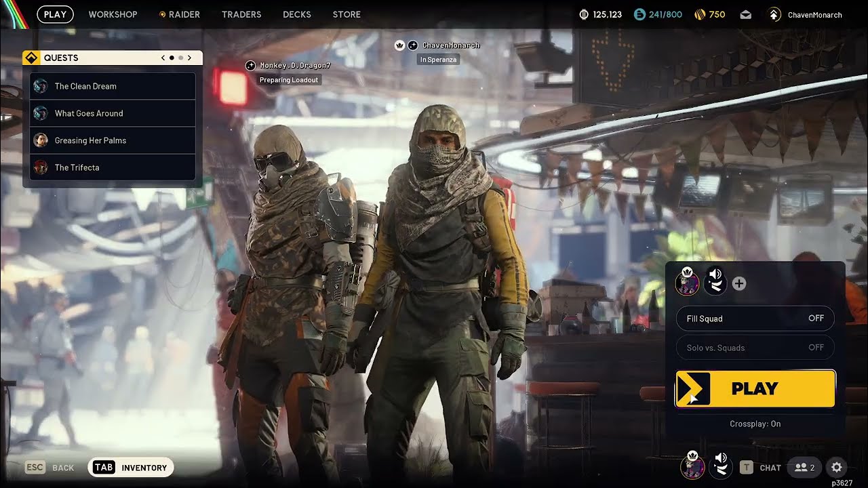
Task: Toggle the Solo vs. Squads option
Action: click(x=755, y=348)
